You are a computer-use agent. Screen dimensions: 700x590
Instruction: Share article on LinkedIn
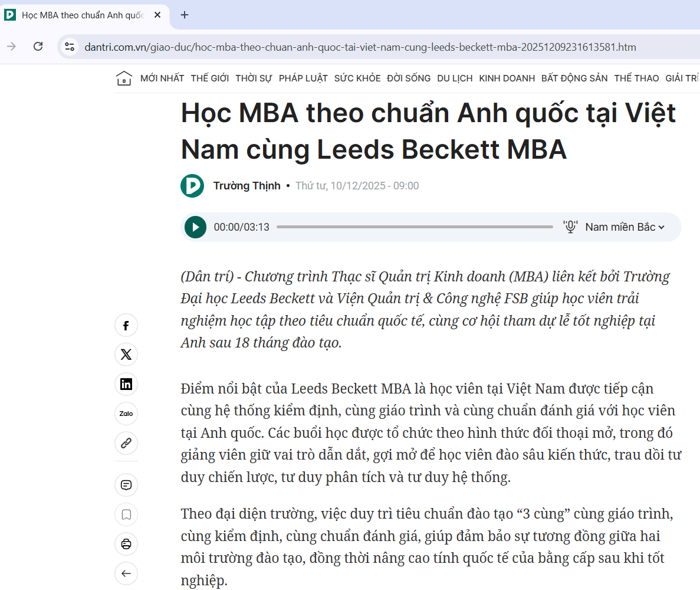click(x=126, y=384)
